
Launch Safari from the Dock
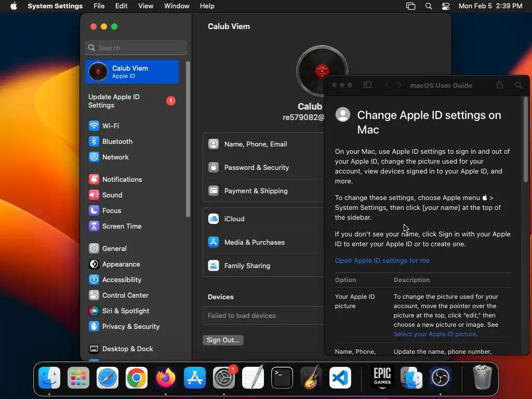108,378
